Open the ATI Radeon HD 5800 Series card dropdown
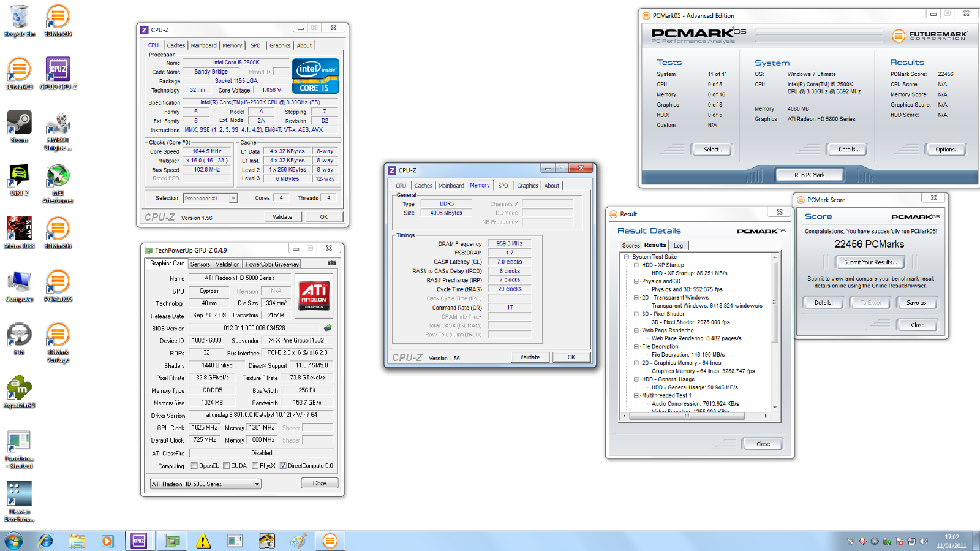Image resolution: width=980 pixels, height=551 pixels. pos(206,484)
